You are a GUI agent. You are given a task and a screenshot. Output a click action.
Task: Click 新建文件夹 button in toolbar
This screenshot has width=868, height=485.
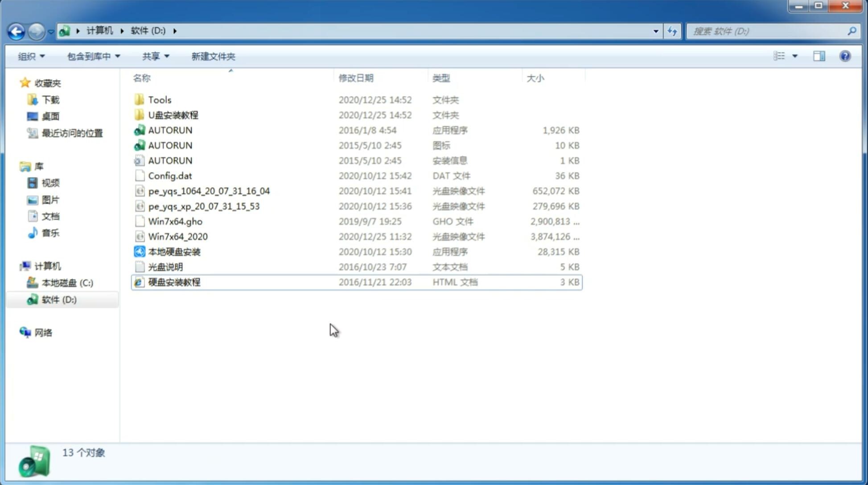tap(213, 55)
